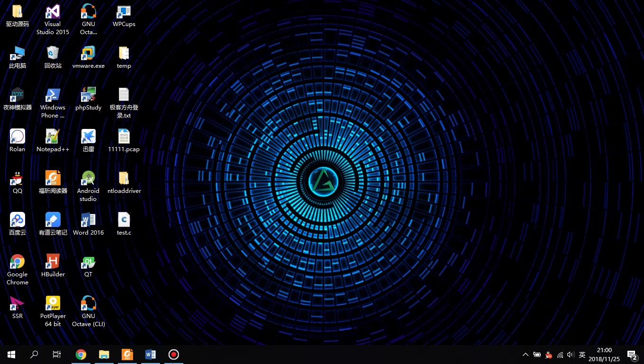Open Wi-Fi network flyout

pos(560,355)
